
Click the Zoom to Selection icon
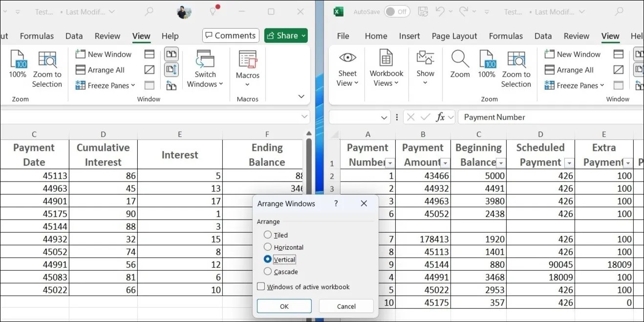[47, 66]
